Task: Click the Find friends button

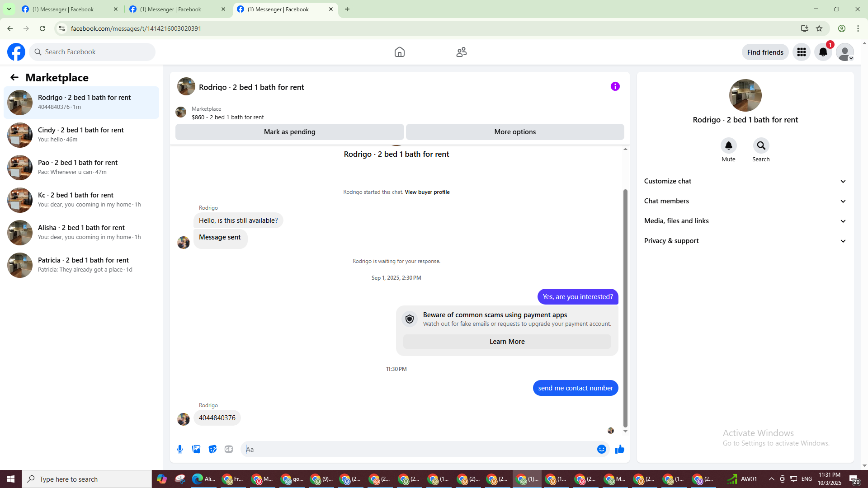Action: coord(765,52)
